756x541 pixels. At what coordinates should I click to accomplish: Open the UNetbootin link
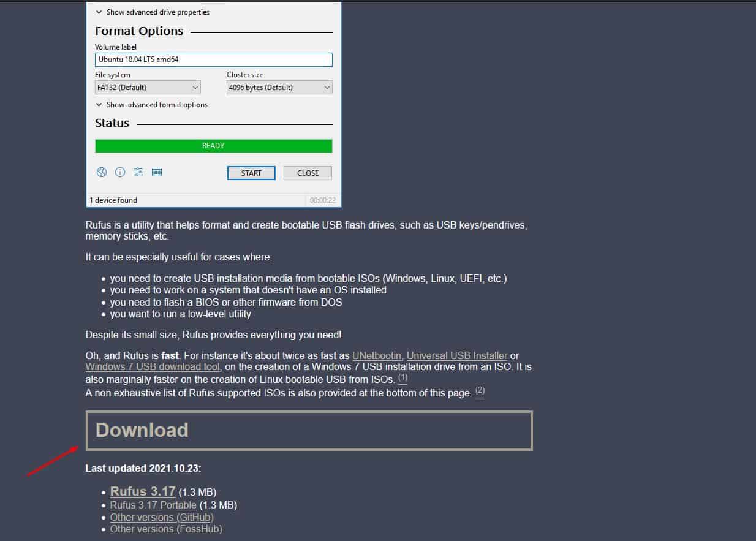377,355
